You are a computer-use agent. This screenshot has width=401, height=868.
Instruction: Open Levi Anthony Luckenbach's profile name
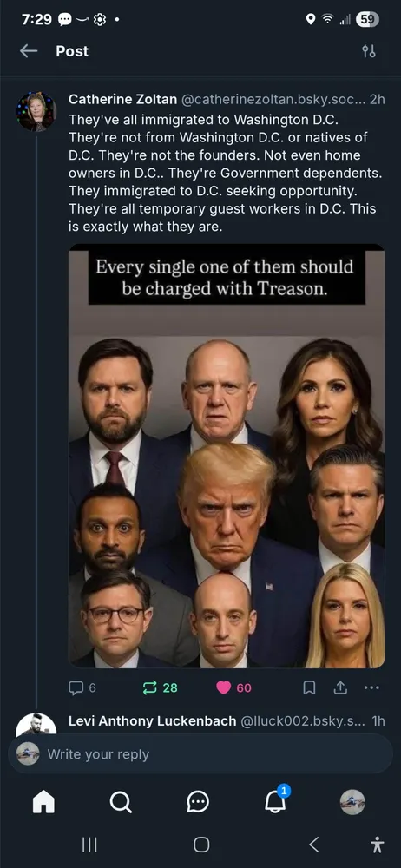(152, 720)
